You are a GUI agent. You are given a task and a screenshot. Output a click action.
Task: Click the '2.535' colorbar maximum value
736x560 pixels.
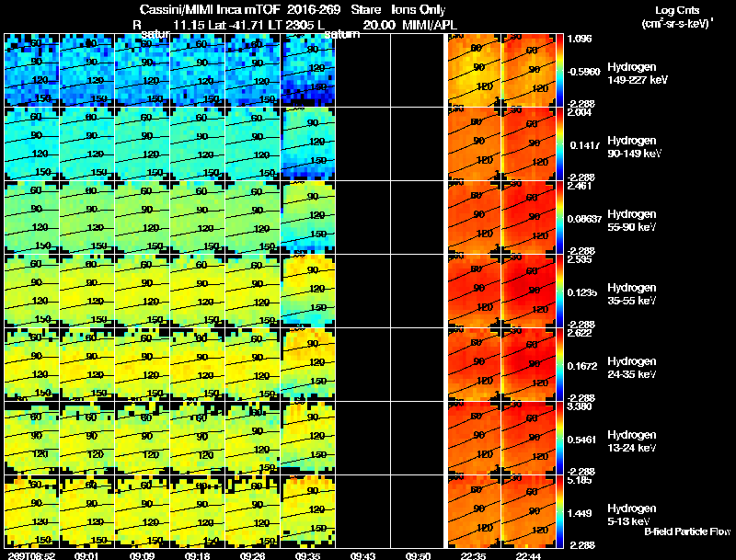580,260
